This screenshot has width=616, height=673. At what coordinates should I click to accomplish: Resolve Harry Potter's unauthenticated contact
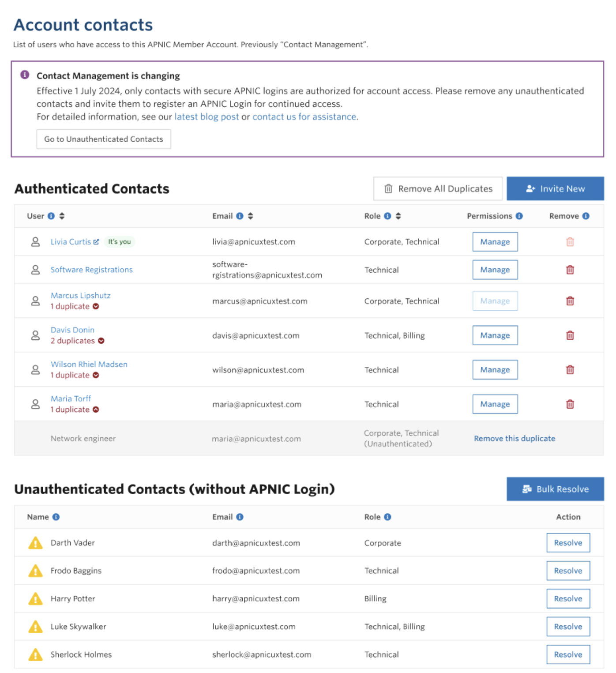pos(568,598)
